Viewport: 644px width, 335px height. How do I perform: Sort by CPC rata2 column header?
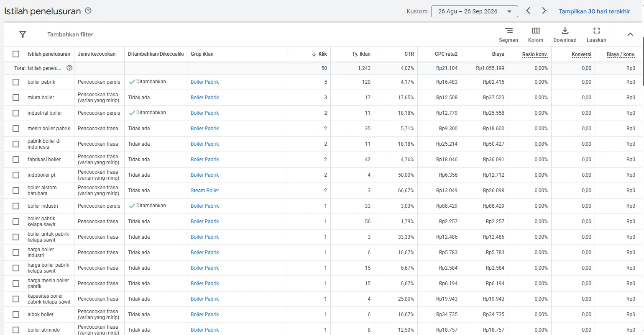tap(446, 54)
